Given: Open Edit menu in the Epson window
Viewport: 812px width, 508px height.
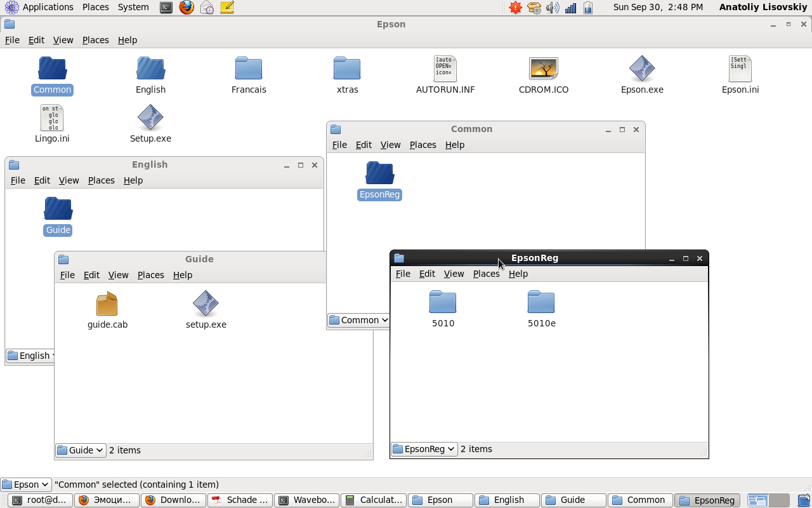Looking at the screenshot, I should pos(36,40).
